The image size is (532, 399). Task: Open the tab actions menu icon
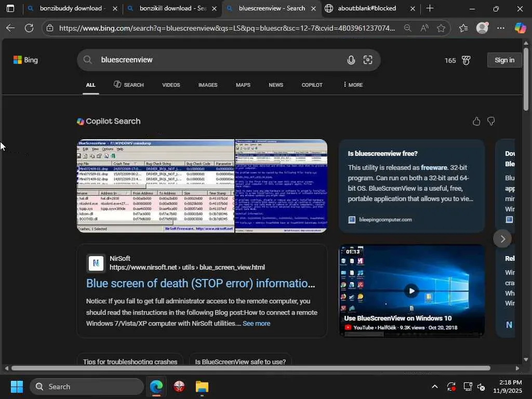[x=10, y=8]
